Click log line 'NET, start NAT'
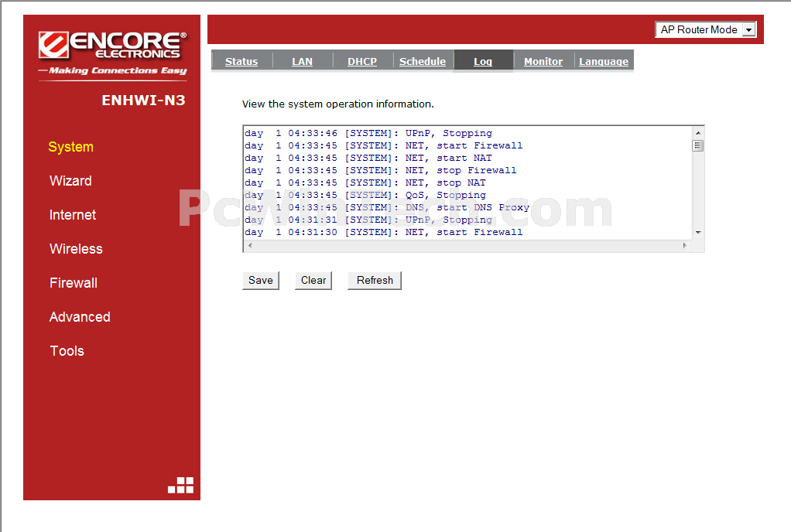 pos(368,159)
